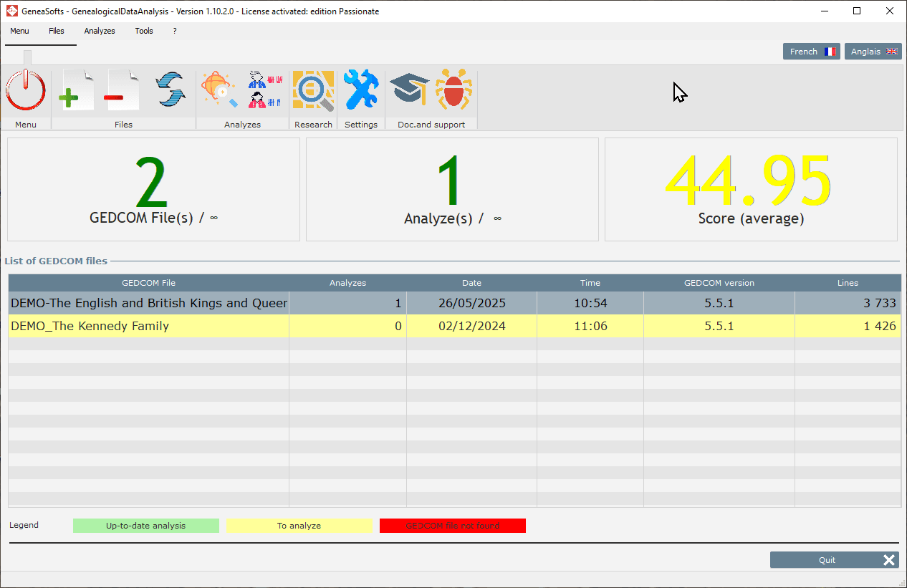This screenshot has width=907, height=588.
Task: Open the Analyzes menu
Action: pyautogui.click(x=100, y=31)
